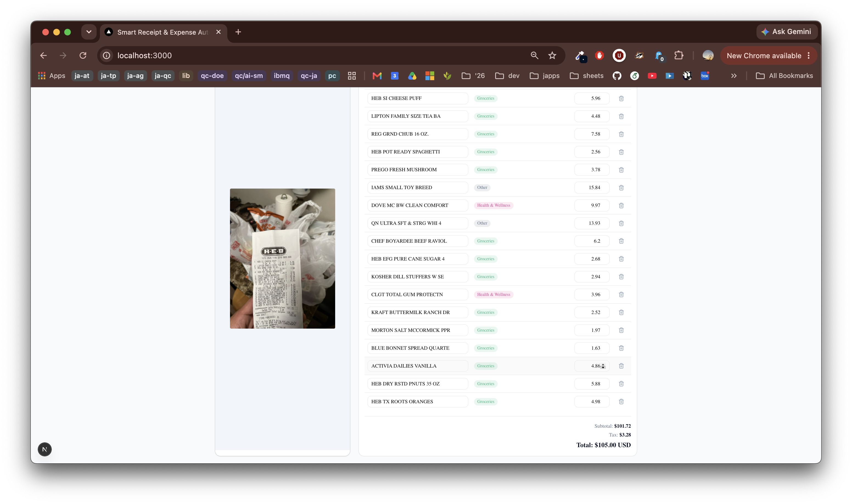Open the '26 bookmarks folder
This screenshot has width=852, height=504.
(x=473, y=76)
